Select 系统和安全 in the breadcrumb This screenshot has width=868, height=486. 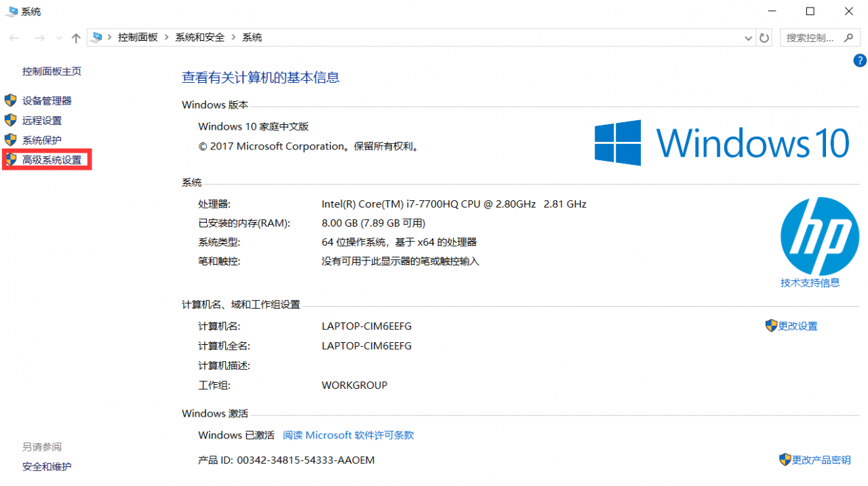click(200, 37)
